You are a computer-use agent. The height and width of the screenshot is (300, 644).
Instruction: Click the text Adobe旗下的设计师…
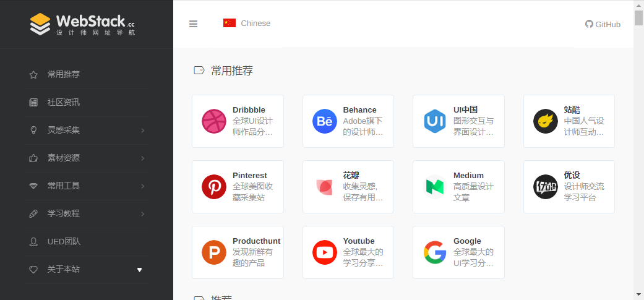click(x=363, y=127)
